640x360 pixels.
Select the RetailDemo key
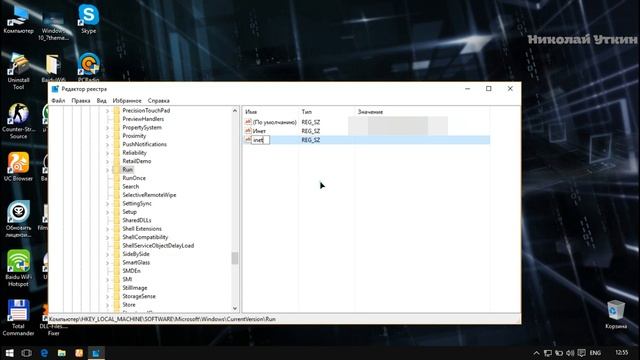[137, 161]
